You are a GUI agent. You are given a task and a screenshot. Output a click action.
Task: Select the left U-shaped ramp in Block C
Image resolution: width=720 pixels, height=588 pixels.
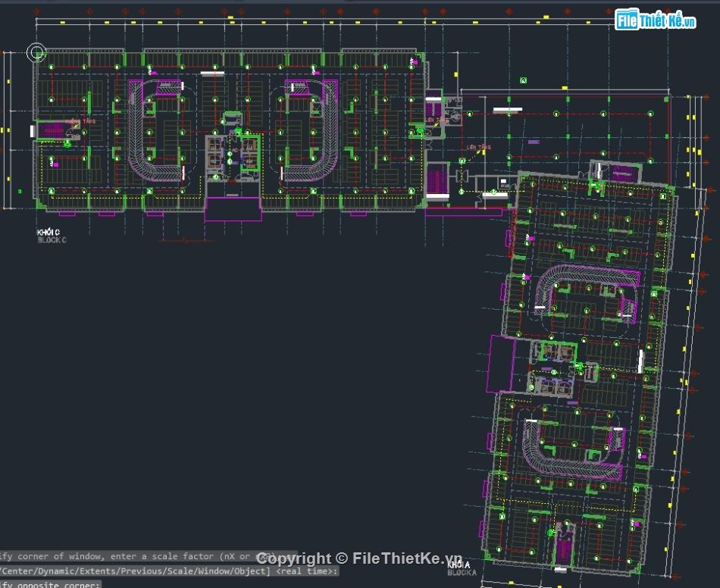(155, 131)
